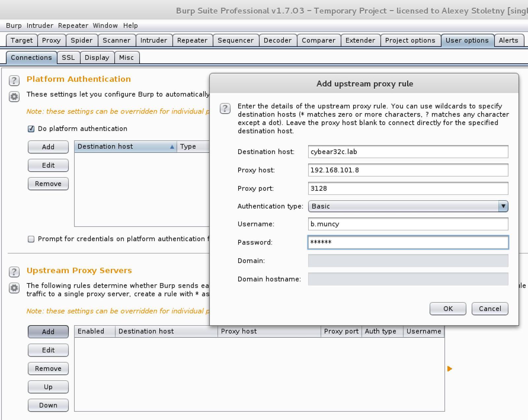This screenshot has width=528, height=420.
Task: Open the Misc sub-tab
Action: coord(126,57)
